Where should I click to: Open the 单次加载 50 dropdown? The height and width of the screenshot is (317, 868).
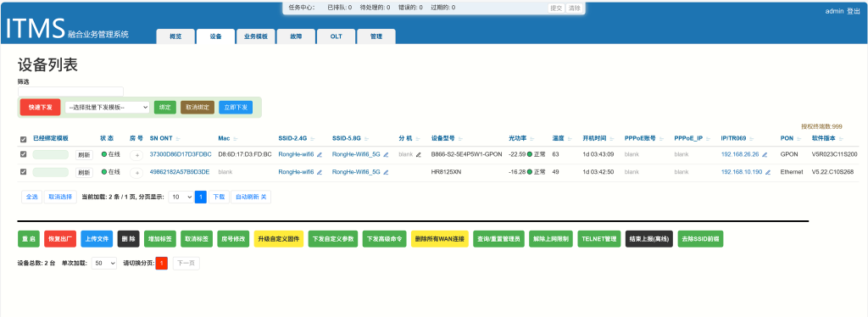(x=104, y=264)
